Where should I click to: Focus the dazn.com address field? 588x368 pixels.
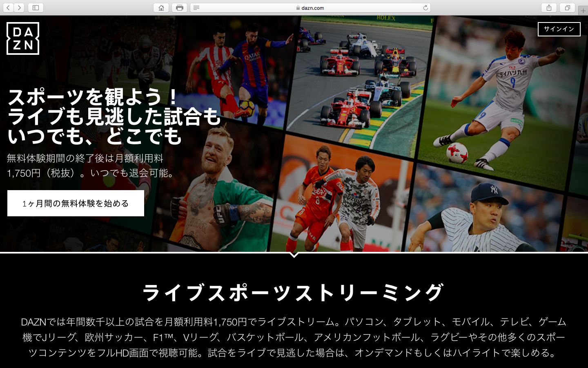(x=312, y=8)
